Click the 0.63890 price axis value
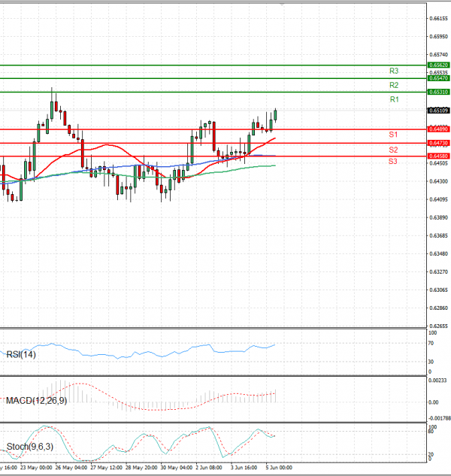 click(x=438, y=217)
